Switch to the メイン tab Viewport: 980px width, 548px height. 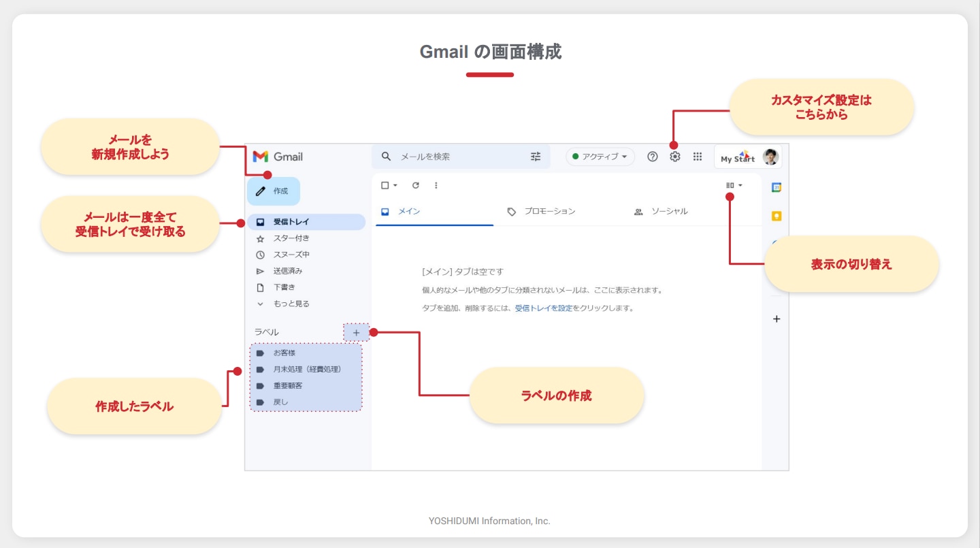(434, 212)
